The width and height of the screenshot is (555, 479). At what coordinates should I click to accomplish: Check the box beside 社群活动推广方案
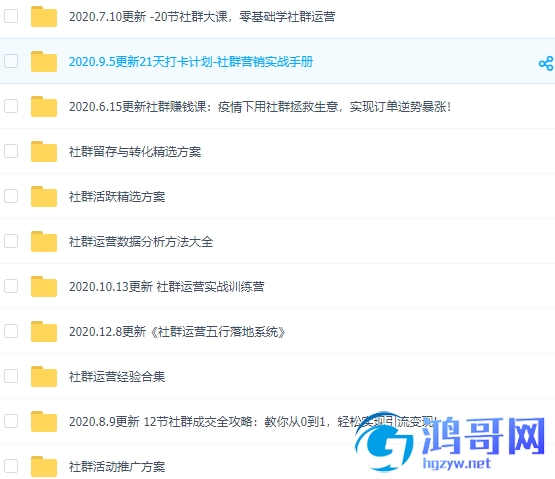coord(11,466)
